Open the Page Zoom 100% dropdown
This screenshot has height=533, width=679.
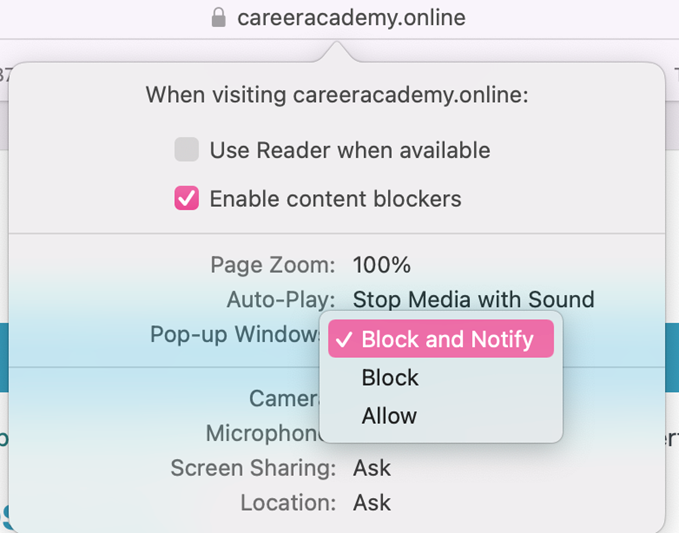click(x=382, y=265)
